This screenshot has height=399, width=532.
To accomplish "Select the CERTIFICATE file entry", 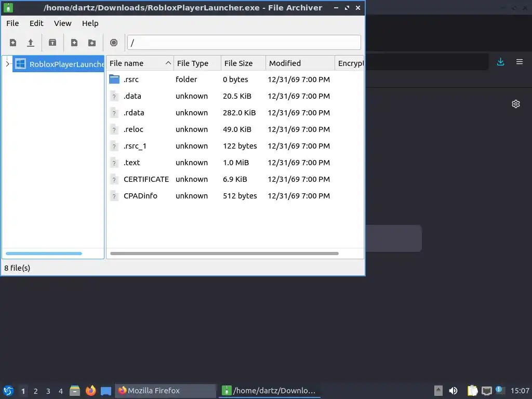I will click(235, 179).
